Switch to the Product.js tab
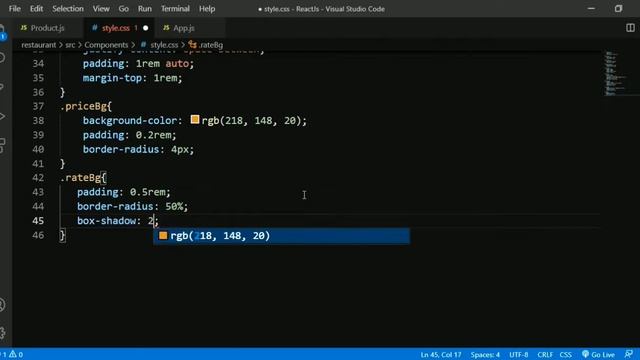The width and height of the screenshot is (640, 360). pyautogui.click(x=48, y=28)
